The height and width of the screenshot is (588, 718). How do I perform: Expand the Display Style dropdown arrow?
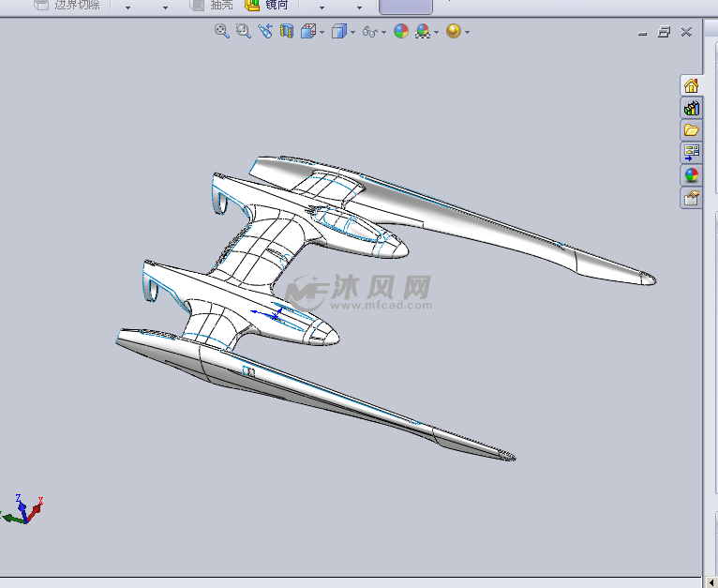tap(352, 32)
